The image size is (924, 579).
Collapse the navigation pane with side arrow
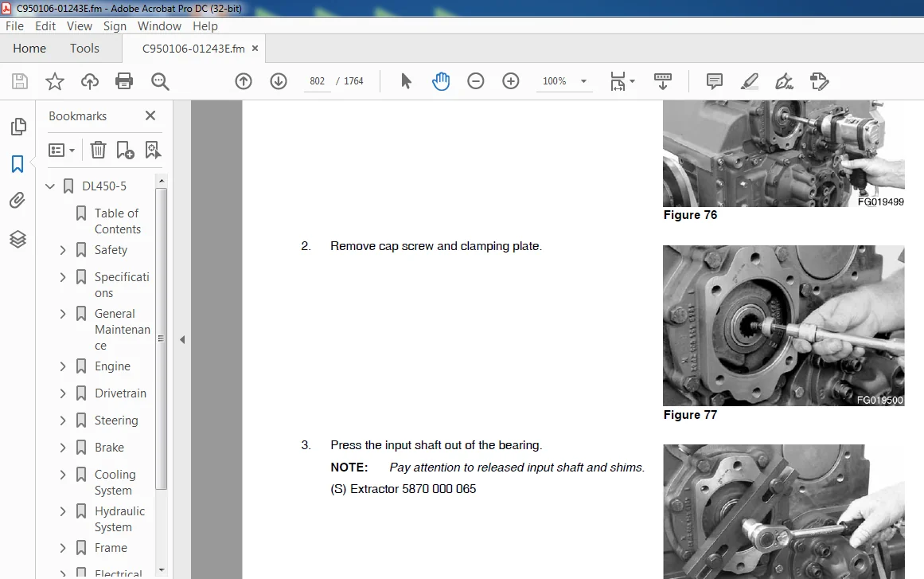point(182,339)
